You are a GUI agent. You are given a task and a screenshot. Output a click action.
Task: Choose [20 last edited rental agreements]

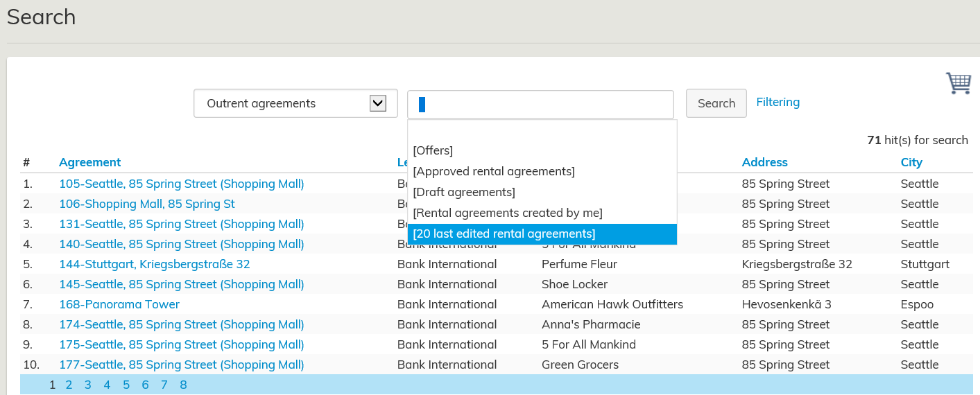504,234
